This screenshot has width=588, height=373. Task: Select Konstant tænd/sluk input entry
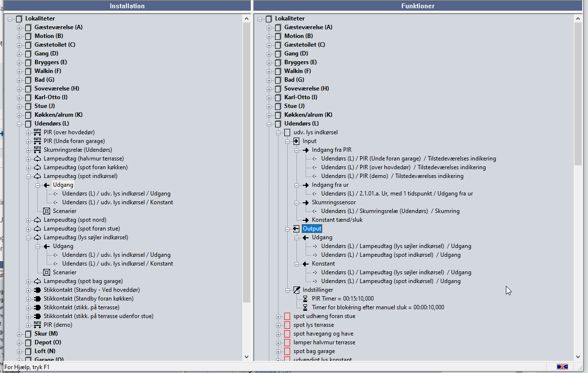(337, 220)
